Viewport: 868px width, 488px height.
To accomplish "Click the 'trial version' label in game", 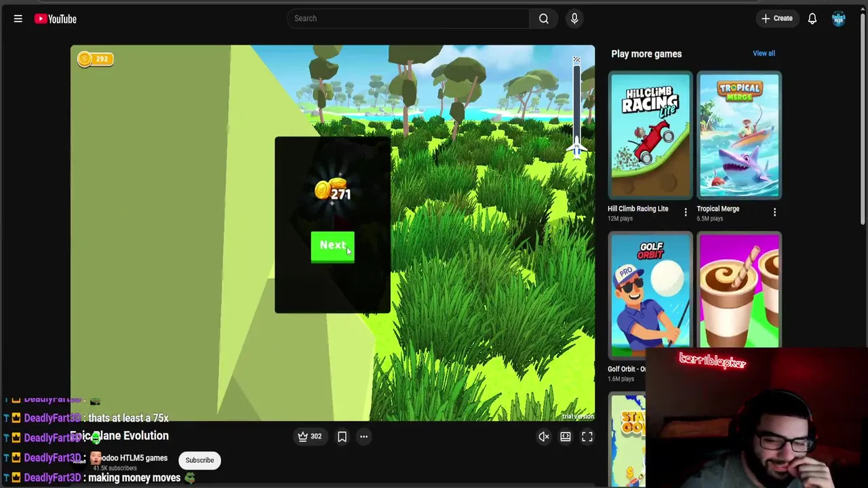I will click(578, 416).
